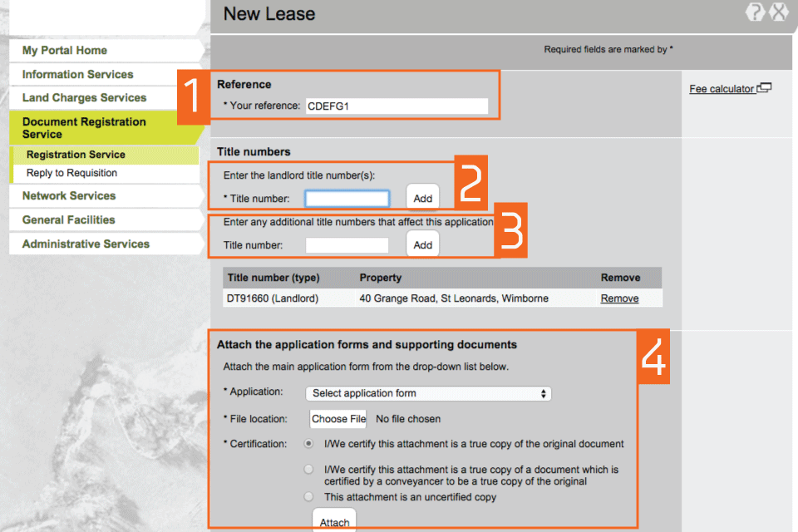Screen dimensions: 798x532
Task: Click the help question mark icon
Action: [x=755, y=12]
